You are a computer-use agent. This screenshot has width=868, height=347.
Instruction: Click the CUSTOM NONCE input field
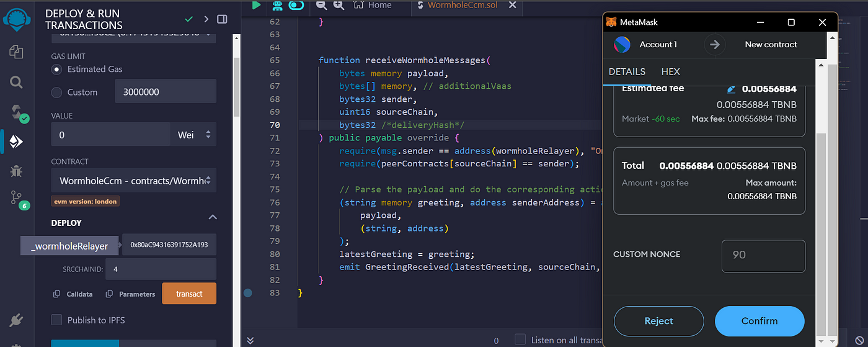click(763, 255)
